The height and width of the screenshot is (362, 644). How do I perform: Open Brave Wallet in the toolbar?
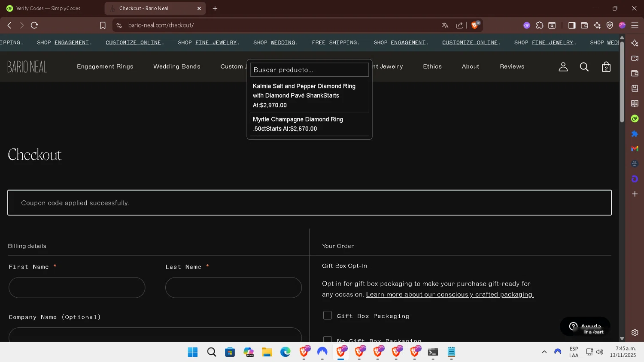click(584, 25)
